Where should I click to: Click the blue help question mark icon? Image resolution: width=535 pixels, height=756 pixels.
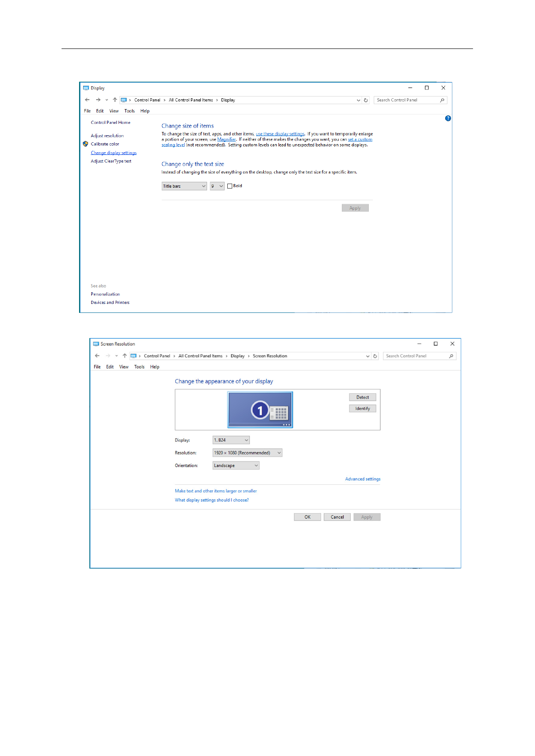[x=448, y=119]
